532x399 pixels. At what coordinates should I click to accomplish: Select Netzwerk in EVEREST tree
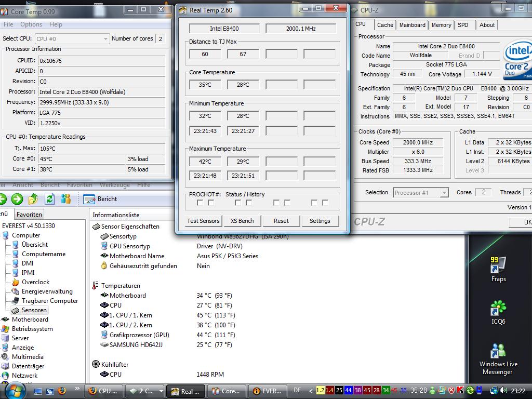pyautogui.click(x=25, y=376)
